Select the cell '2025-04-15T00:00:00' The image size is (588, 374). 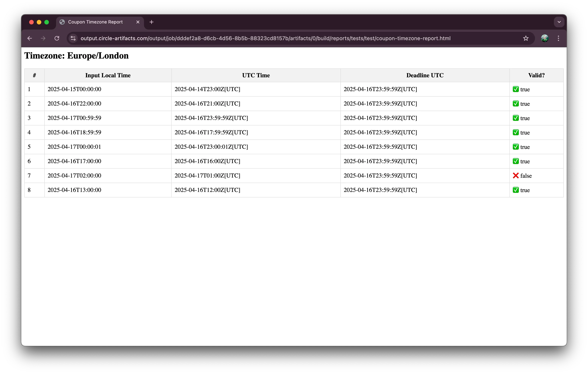(x=108, y=89)
